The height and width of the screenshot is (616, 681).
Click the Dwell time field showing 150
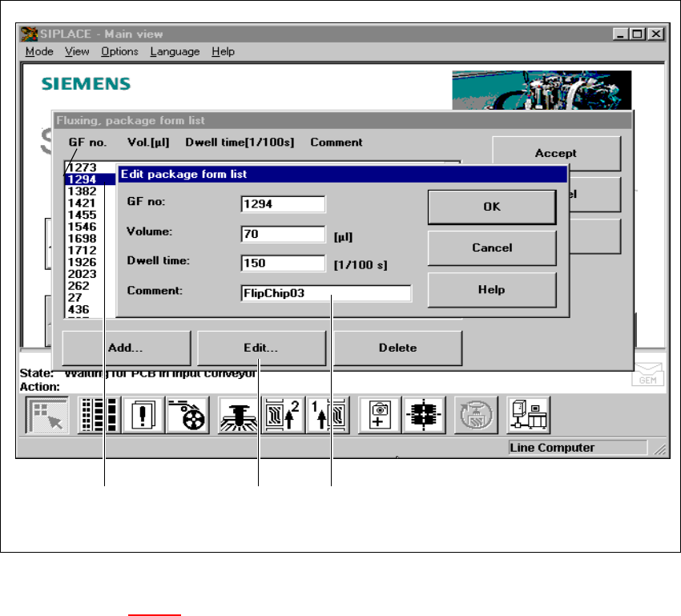[x=283, y=263]
